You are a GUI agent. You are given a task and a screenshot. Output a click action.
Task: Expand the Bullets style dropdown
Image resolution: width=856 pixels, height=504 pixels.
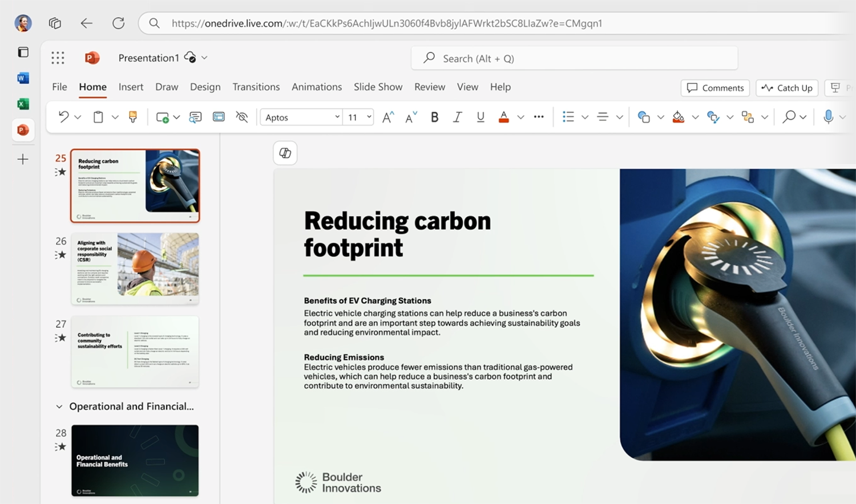click(x=585, y=117)
